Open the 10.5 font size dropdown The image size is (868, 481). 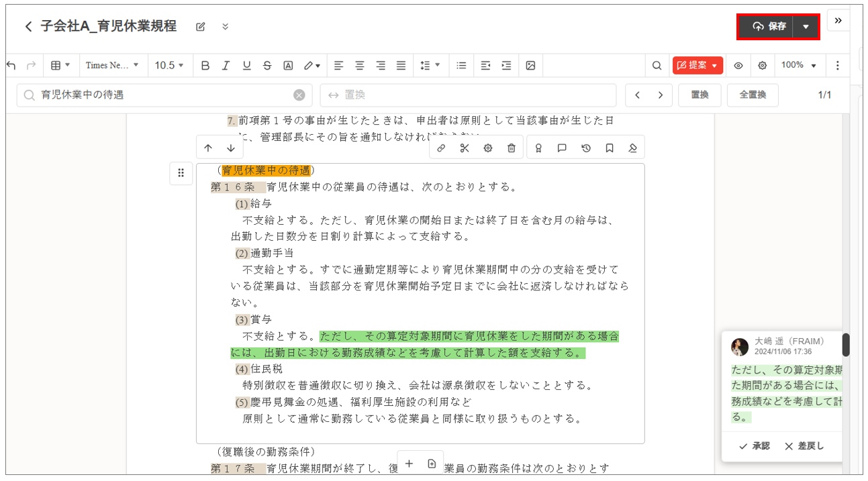coord(170,65)
